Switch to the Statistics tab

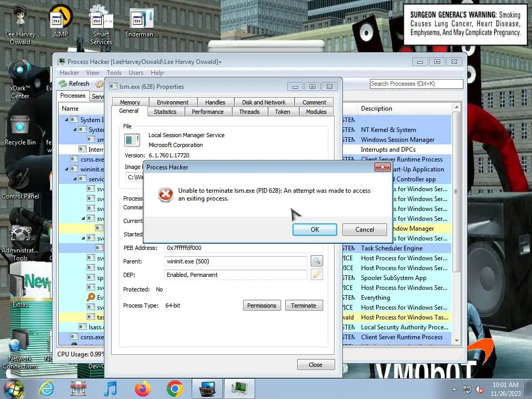coord(165,112)
